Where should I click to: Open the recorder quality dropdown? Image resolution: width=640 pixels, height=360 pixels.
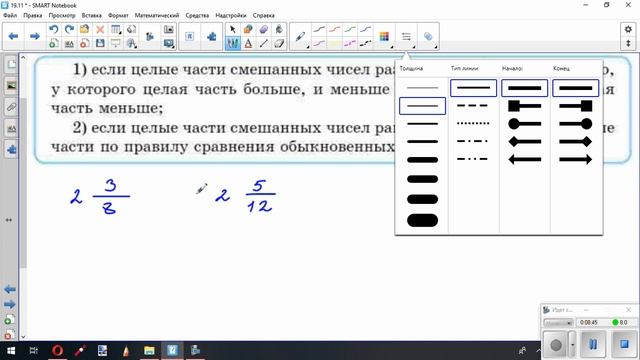click(558, 322)
